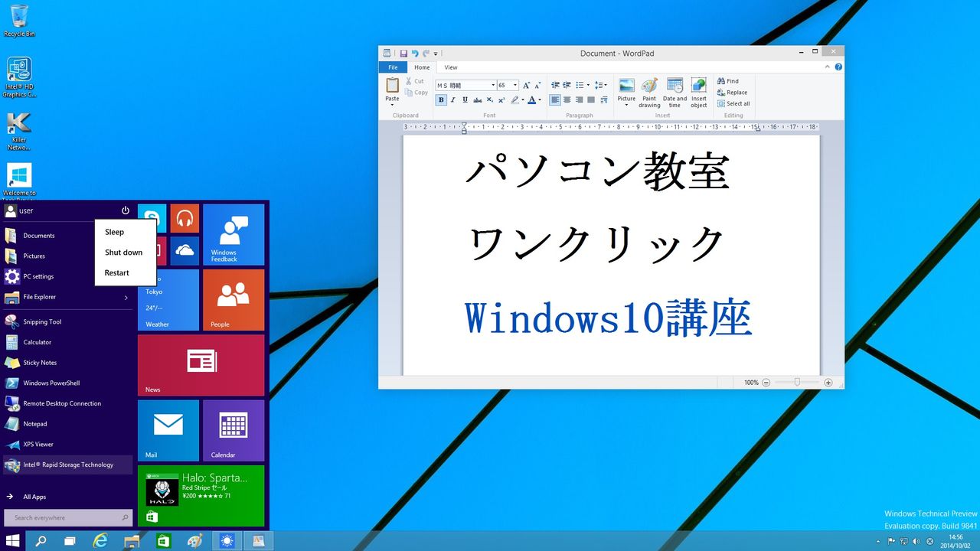The height and width of the screenshot is (551, 980).
Task: Open the Windows Feedback tile
Action: tap(234, 235)
